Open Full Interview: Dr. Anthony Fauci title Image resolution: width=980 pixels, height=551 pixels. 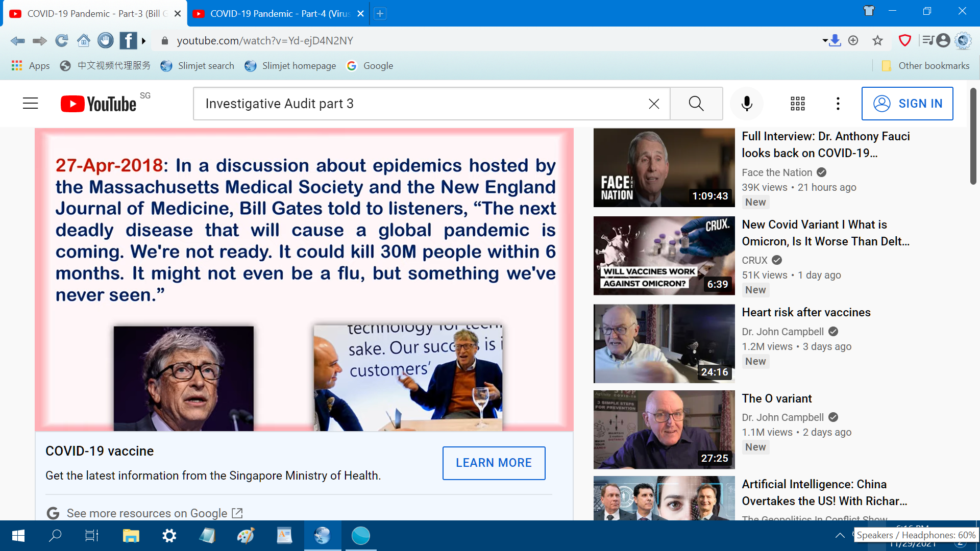point(825,145)
